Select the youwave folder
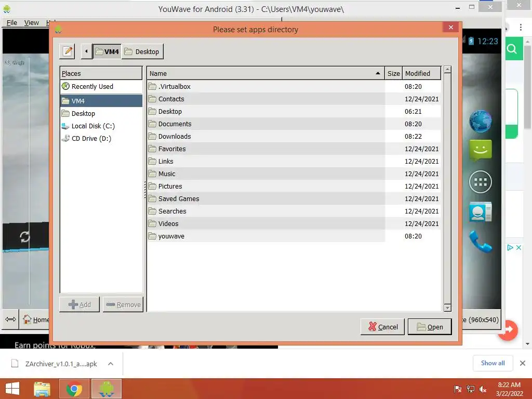This screenshot has height=399, width=532. pyautogui.click(x=294, y=236)
